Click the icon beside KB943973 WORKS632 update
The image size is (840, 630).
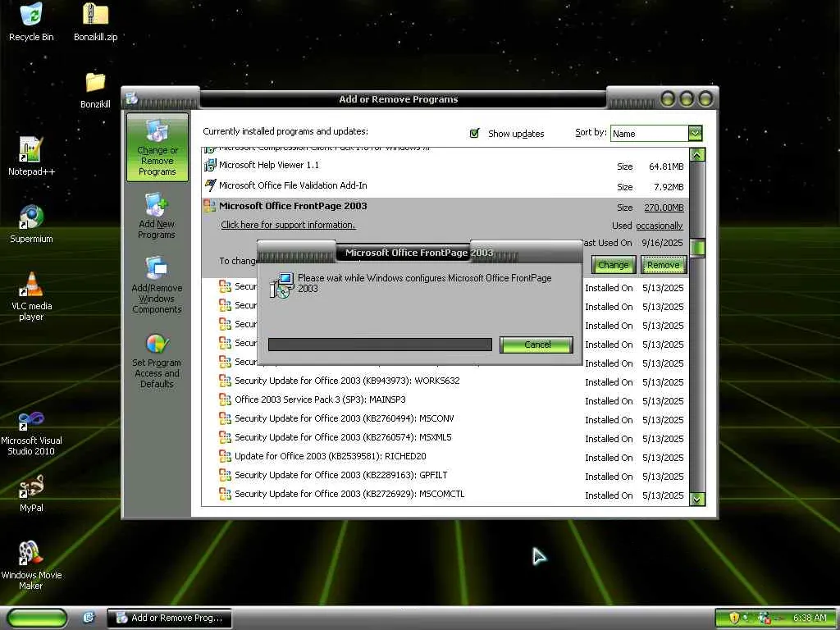coord(225,381)
